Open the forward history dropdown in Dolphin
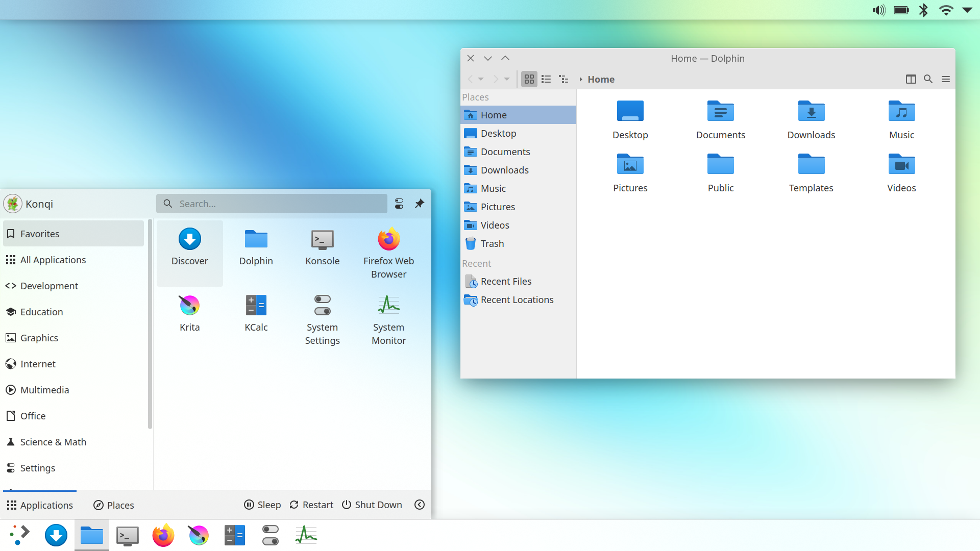The width and height of the screenshot is (980, 551). (507, 79)
